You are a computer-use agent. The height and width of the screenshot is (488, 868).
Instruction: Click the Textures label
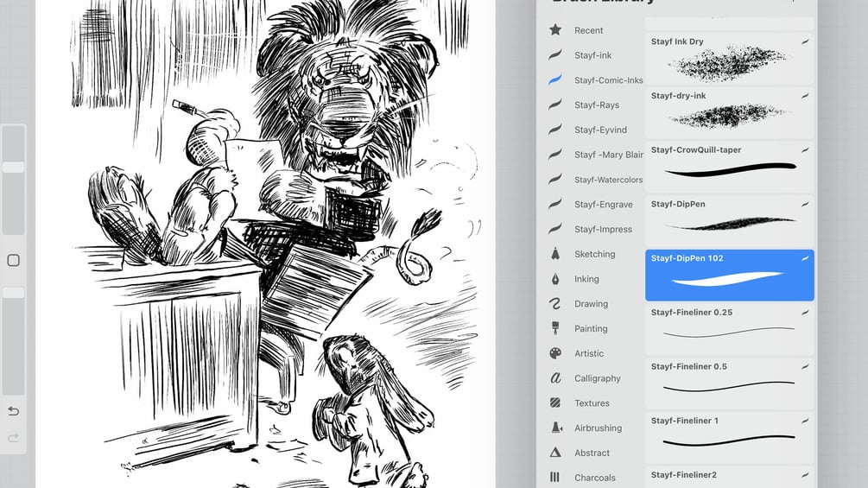[x=592, y=403]
